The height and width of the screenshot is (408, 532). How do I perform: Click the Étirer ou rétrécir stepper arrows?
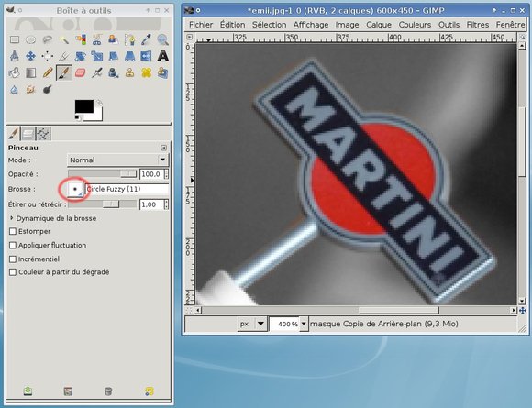166,204
